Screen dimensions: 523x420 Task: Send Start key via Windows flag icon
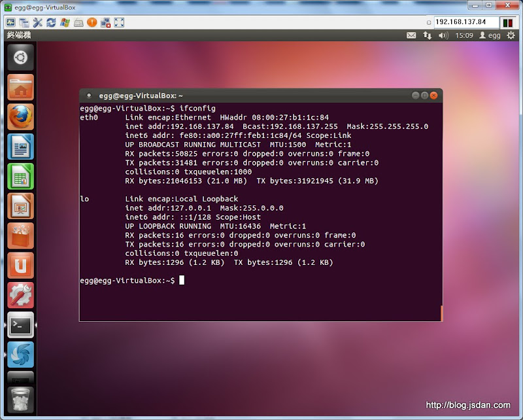pos(65,22)
